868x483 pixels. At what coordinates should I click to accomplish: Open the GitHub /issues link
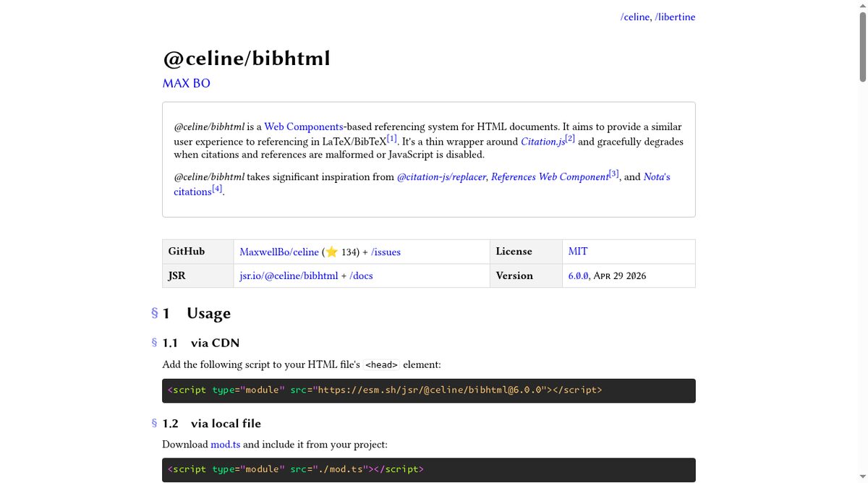[386, 252]
